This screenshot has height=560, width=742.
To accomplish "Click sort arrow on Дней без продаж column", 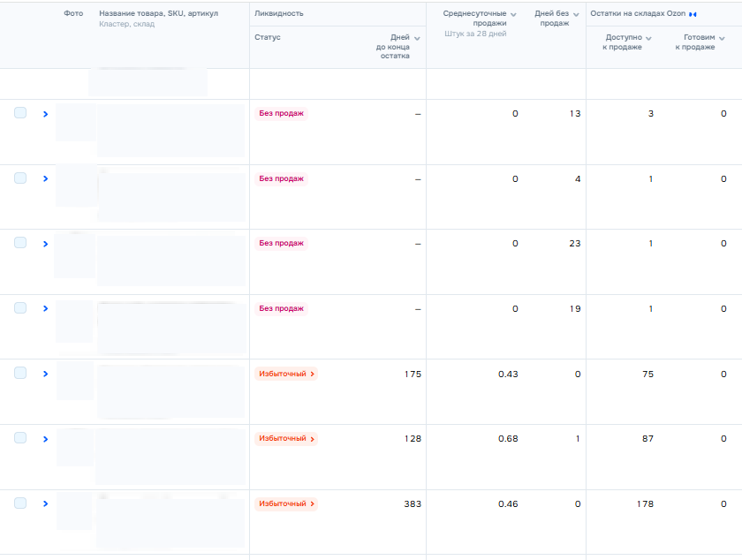I will click(576, 15).
